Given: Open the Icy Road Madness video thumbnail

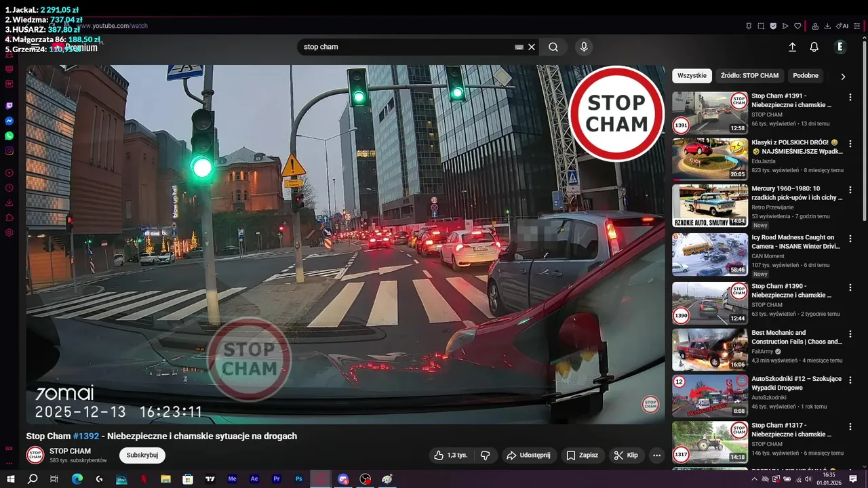Looking at the screenshot, I should [710, 254].
